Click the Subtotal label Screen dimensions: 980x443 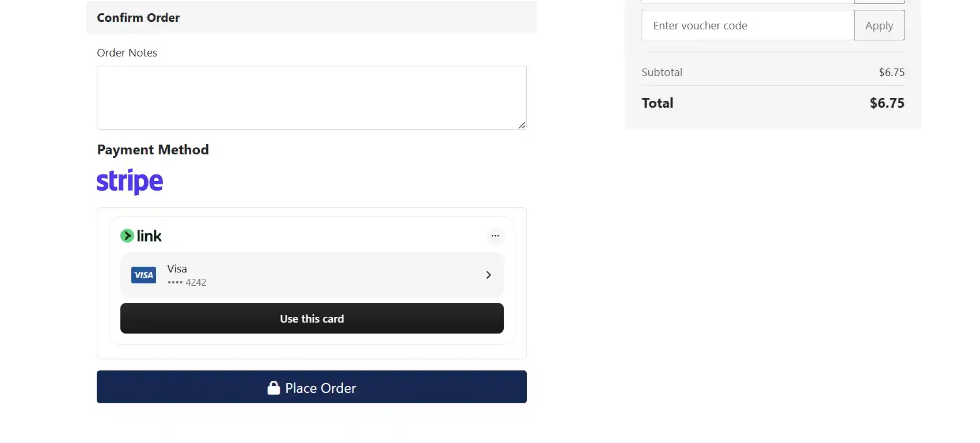tap(662, 72)
